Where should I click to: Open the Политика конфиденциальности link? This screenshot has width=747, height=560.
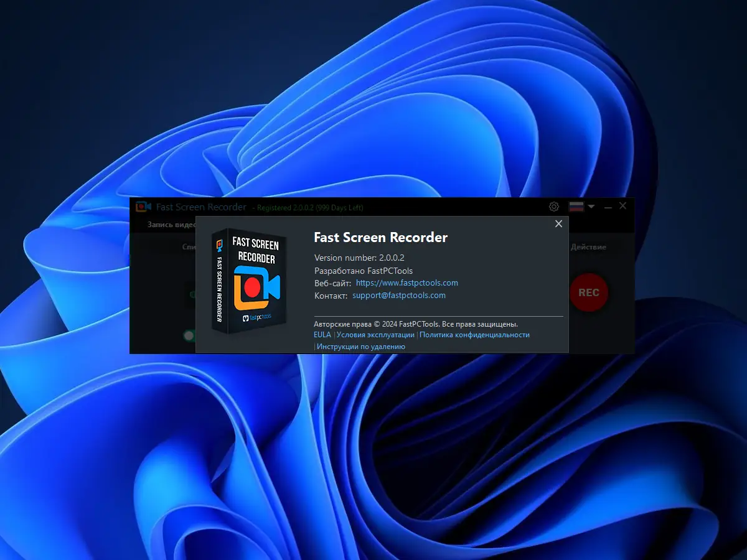coord(474,334)
